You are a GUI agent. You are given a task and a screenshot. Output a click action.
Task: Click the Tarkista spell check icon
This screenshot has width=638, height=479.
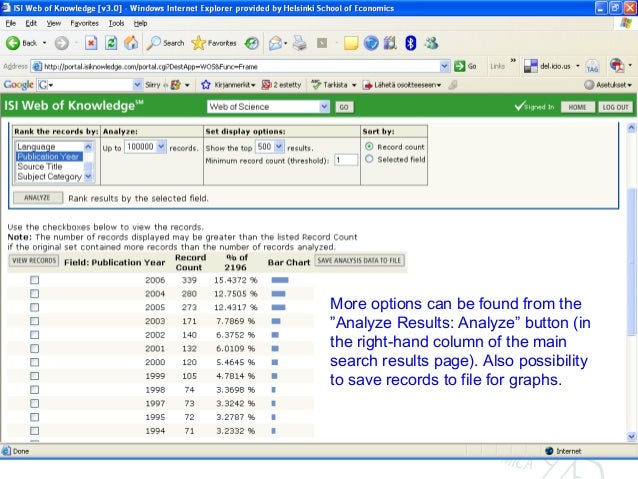pyautogui.click(x=316, y=85)
